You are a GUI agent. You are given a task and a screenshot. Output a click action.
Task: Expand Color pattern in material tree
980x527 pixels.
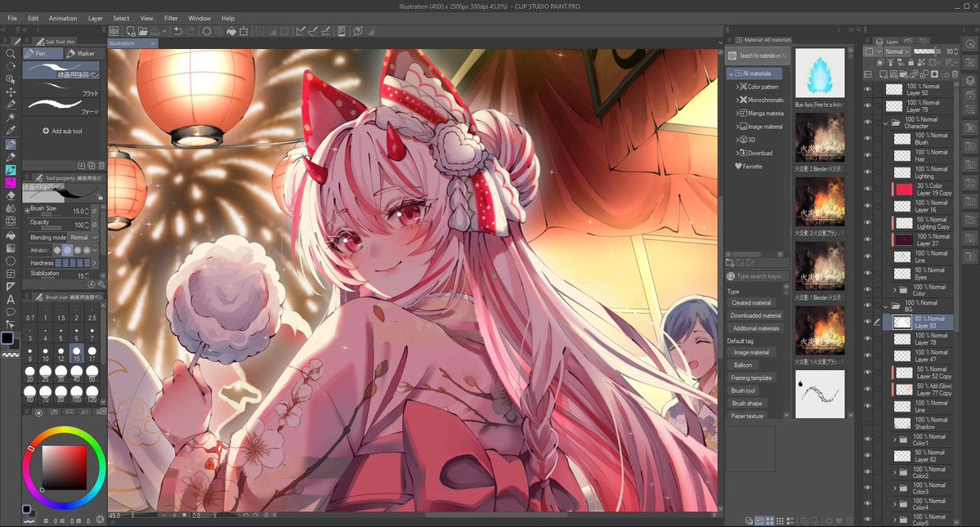pyautogui.click(x=737, y=87)
